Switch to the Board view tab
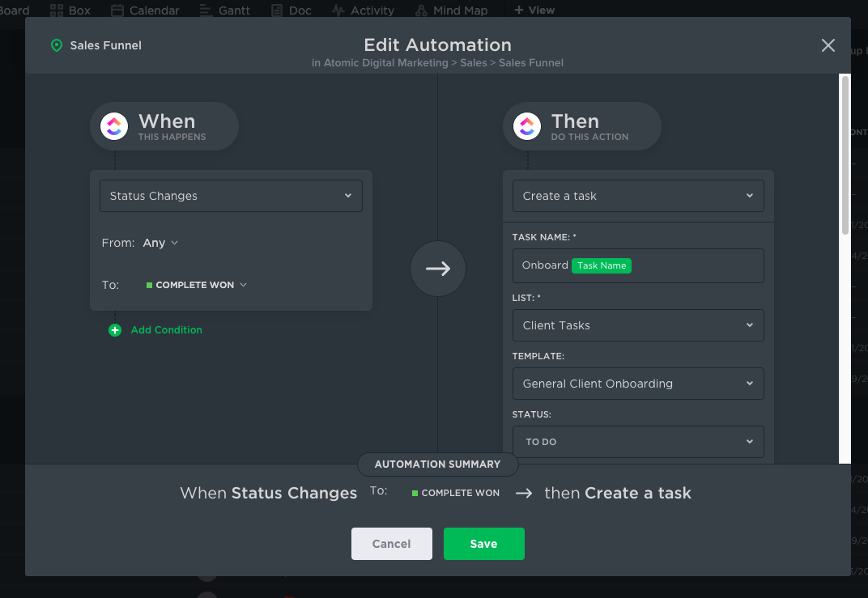868x598 pixels. coord(15,10)
